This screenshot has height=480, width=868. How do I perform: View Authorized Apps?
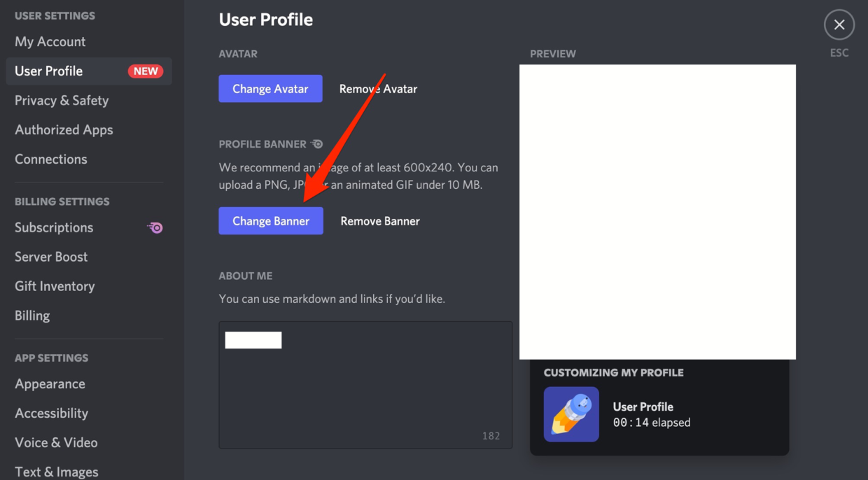[x=64, y=129]
